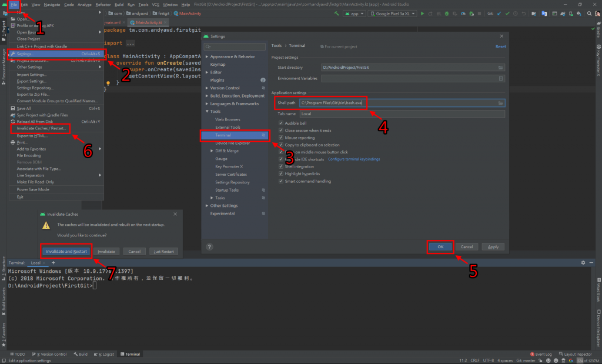Viewport: 602px width, 364px height.
Task: Toggle Shell integration checkbox
Action: coord(280,166)
